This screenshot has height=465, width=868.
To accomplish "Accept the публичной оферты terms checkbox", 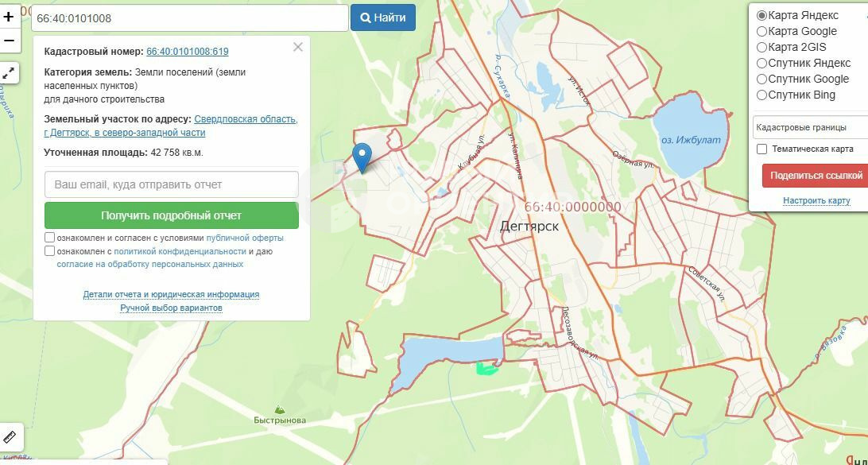I will pos(50,238).
